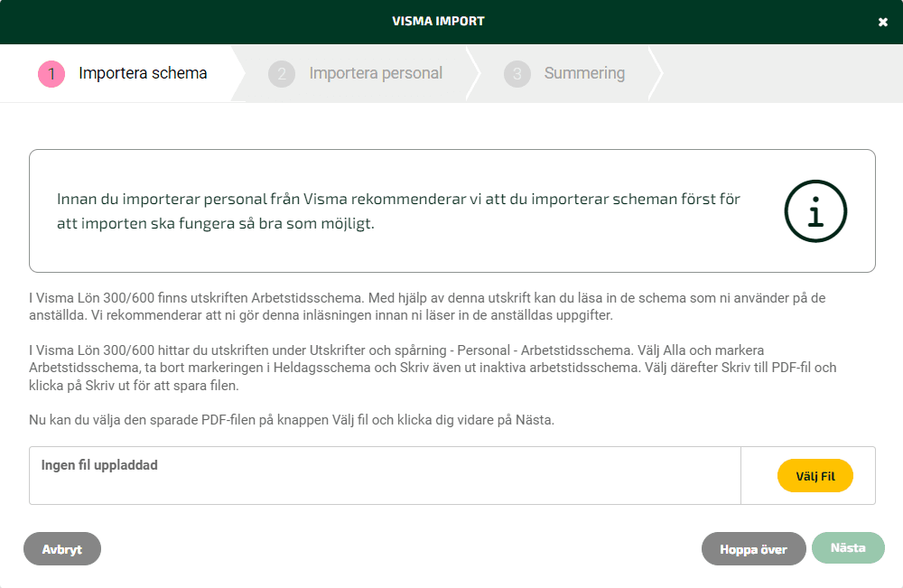Viewport: 903px width, 588px height.
Task: Click the info icon in the notice box
Action: pos(815,211)
